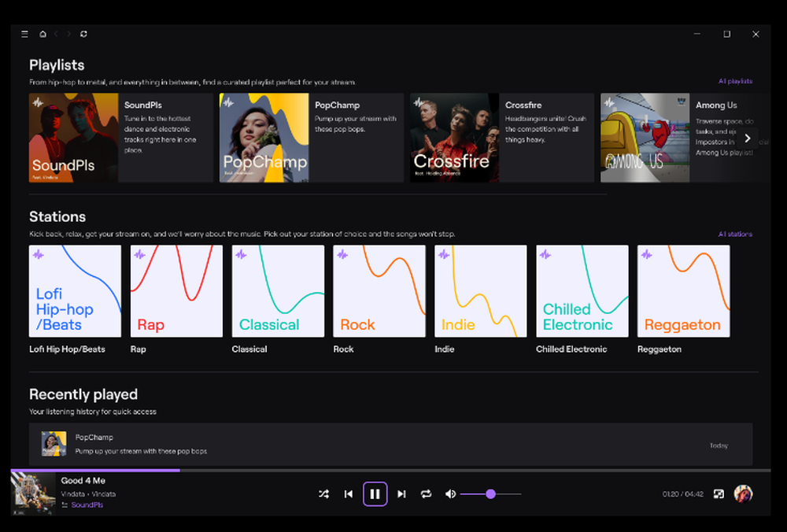Adjust the volume slider
The width and height of the screenshot is (787, 532).
point(491,493)
